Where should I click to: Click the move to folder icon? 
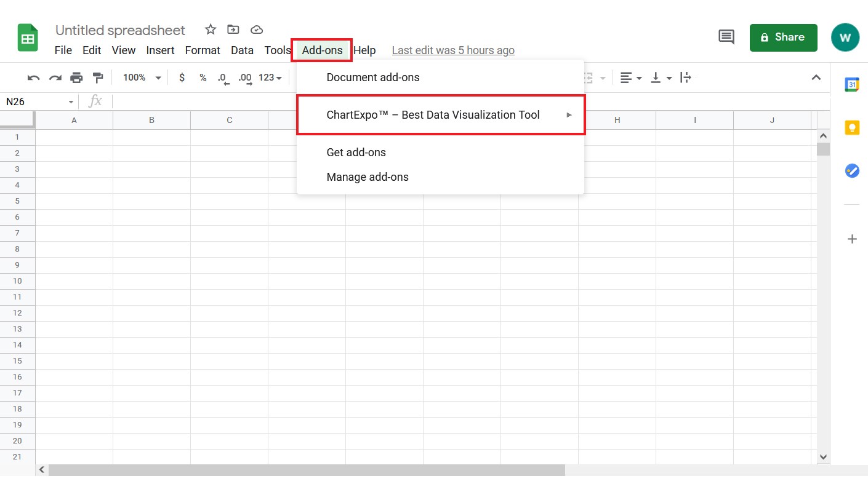(x=233, y=30)
